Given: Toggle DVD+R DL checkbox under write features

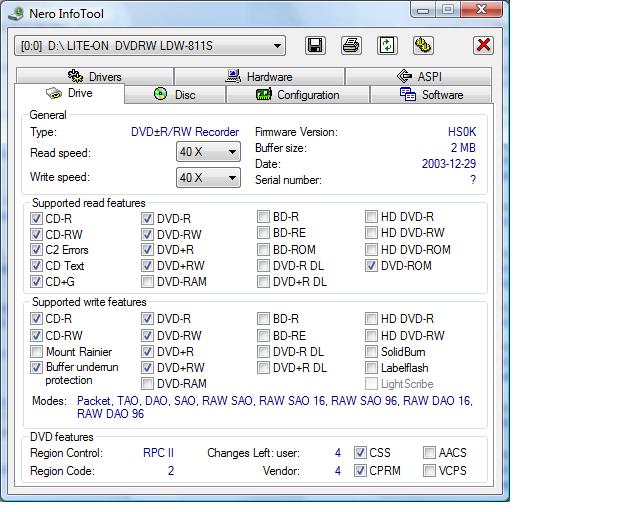Looking at the screenshot, I should click(x=263, y=368).
